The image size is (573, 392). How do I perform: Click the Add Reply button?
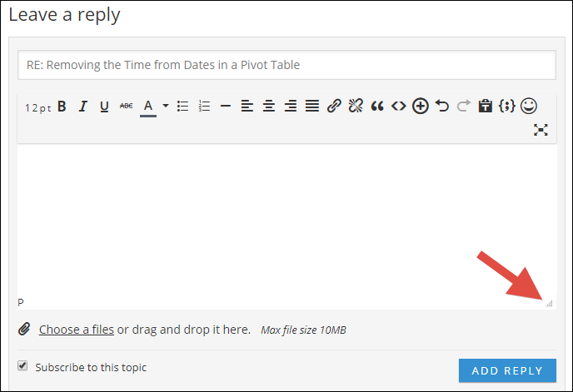(x=507, y=370)
